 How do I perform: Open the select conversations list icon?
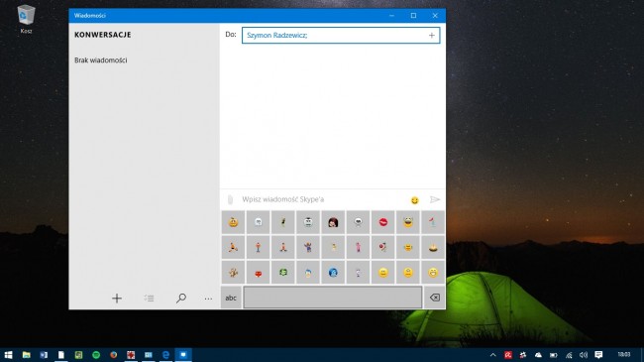(x=149, y=298)
